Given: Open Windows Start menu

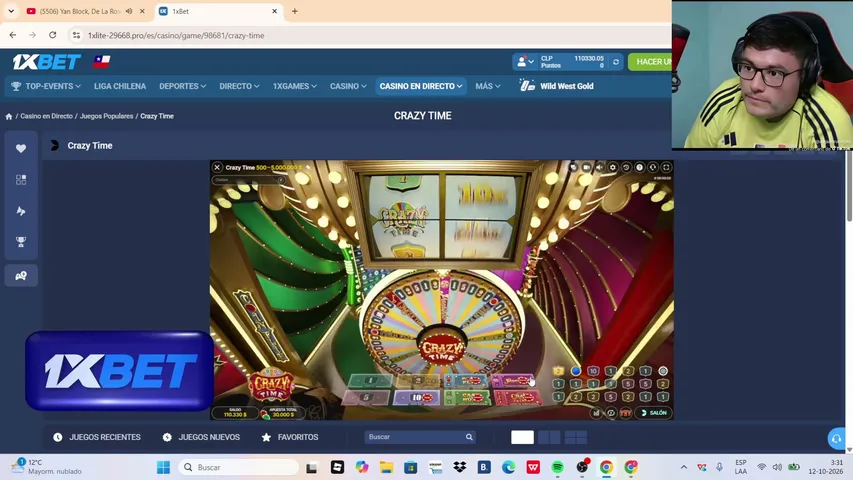Looking at the screenshot, I should 163,467.
